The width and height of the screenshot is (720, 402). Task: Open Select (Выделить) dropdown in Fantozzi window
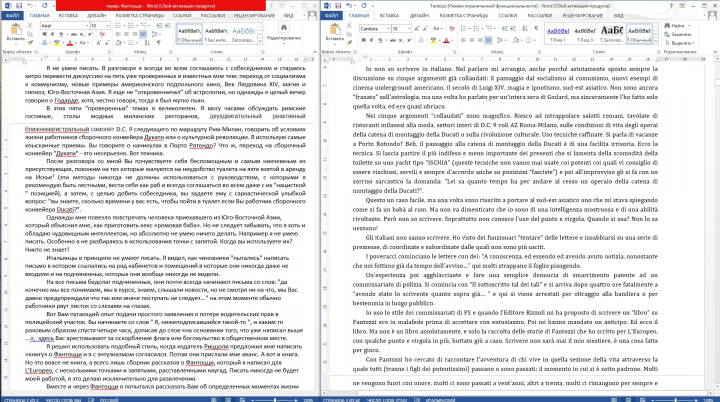pos(680,43)
